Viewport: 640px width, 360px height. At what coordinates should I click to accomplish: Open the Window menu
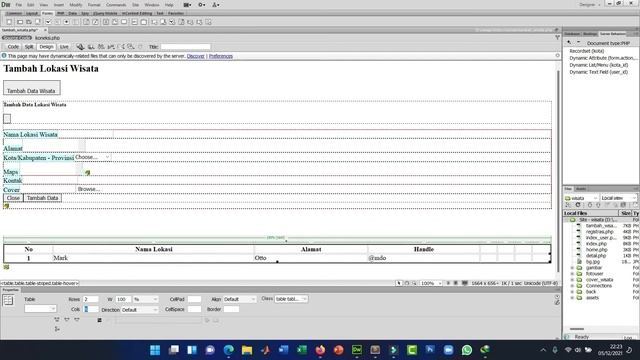(152, 5)
